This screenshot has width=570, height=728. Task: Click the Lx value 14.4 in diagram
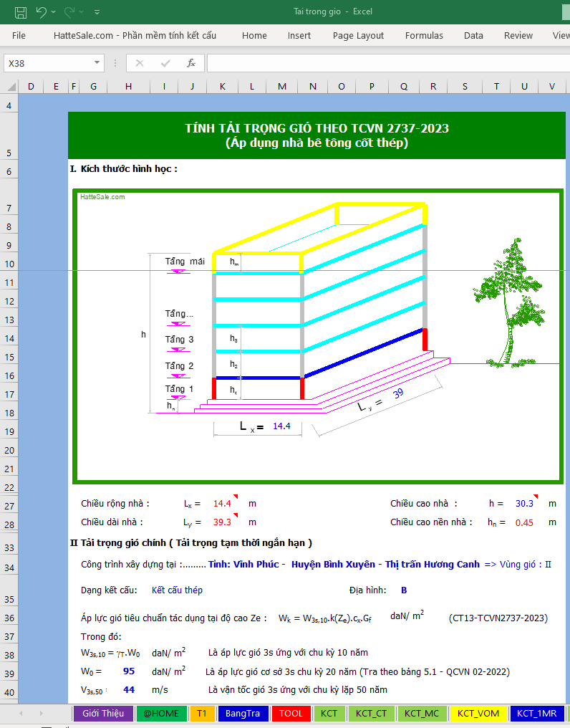pyautogui.click(x=281, y=426)
